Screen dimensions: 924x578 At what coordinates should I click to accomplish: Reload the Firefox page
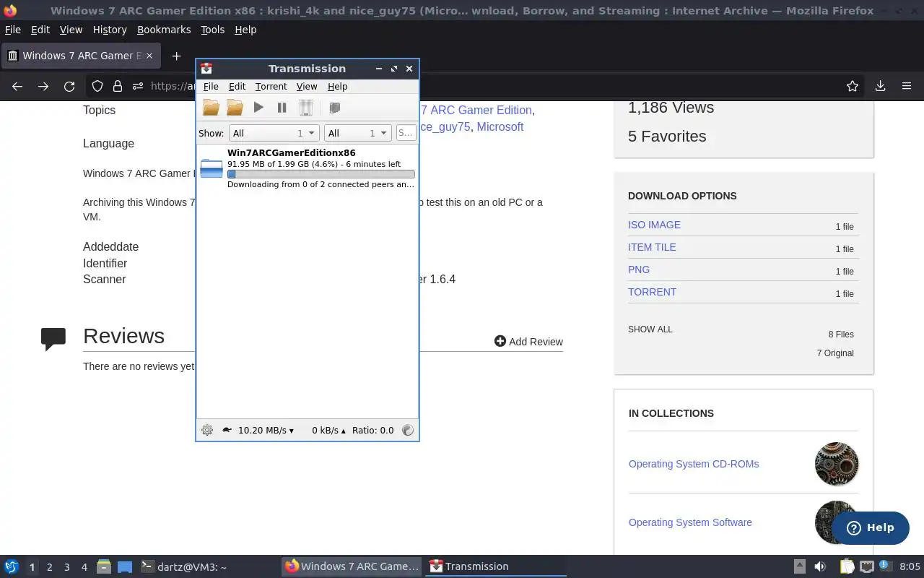pos(69,86)
